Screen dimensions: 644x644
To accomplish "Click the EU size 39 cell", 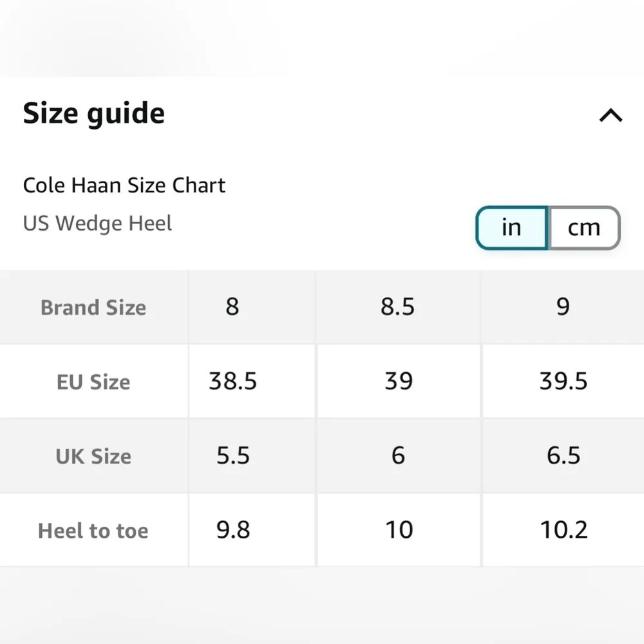I will 398,381.
